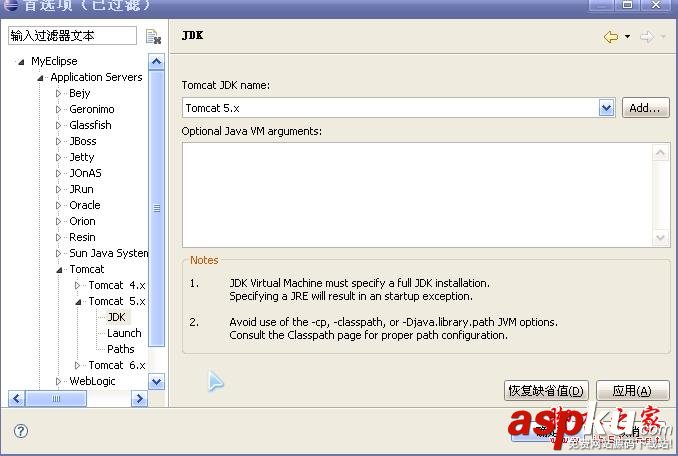The height and width of the screenshot is (456, 678).
Task: Select Application Servers tree item
Action: (x=96, y=77)
